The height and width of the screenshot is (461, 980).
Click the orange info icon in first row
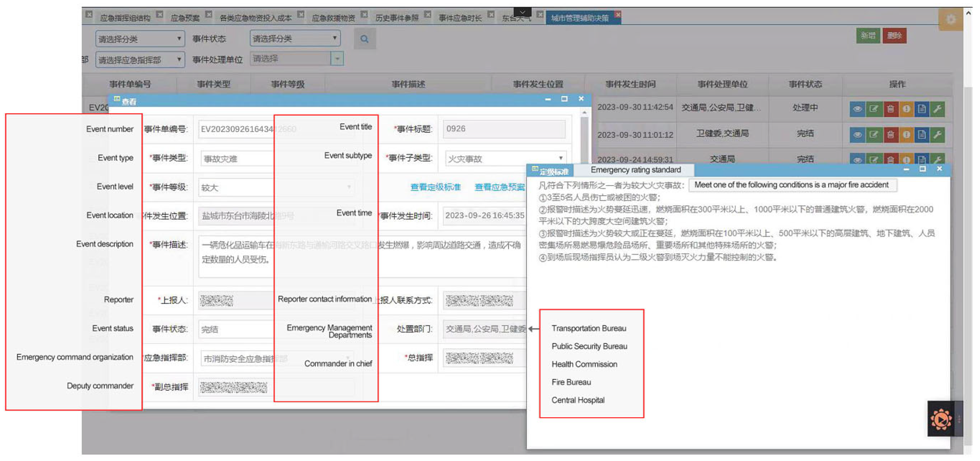(906, 109)
